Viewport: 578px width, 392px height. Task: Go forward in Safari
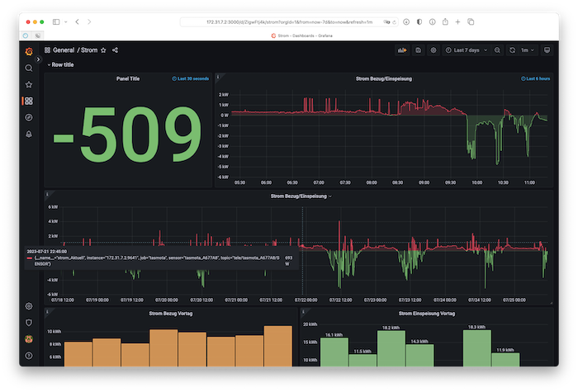89,21
